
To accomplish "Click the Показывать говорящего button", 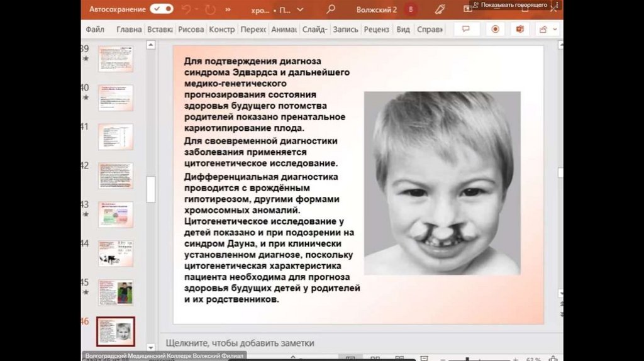I will point(509,5).
